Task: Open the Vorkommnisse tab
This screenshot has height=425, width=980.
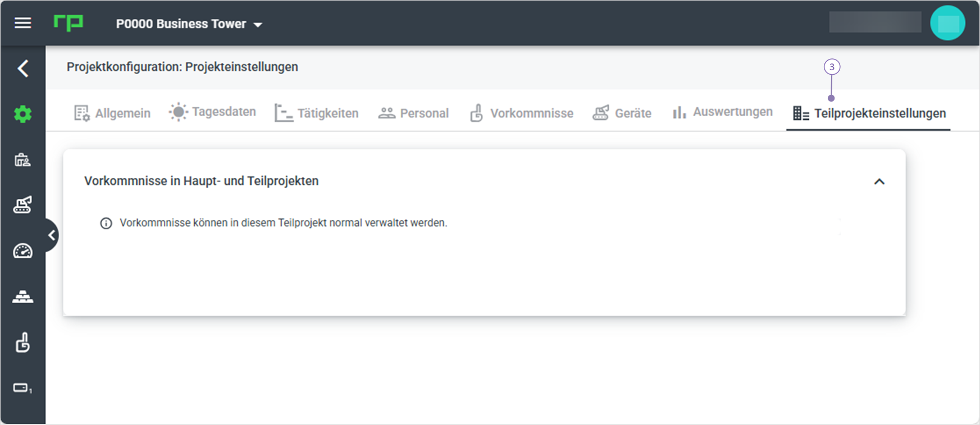Action: (522, 113)
